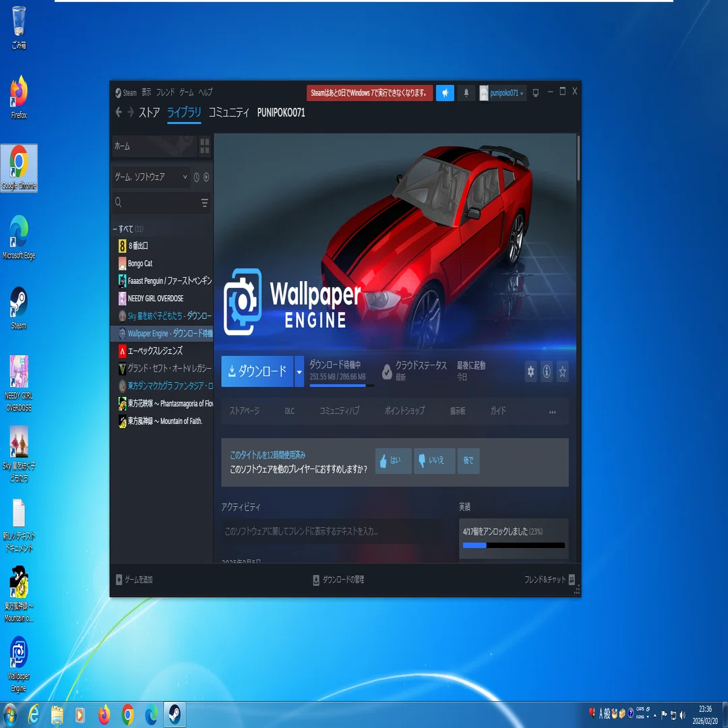Click thumbs-down いいえ button
This screenshot has height=728, width=728.
tap(434, 460)
